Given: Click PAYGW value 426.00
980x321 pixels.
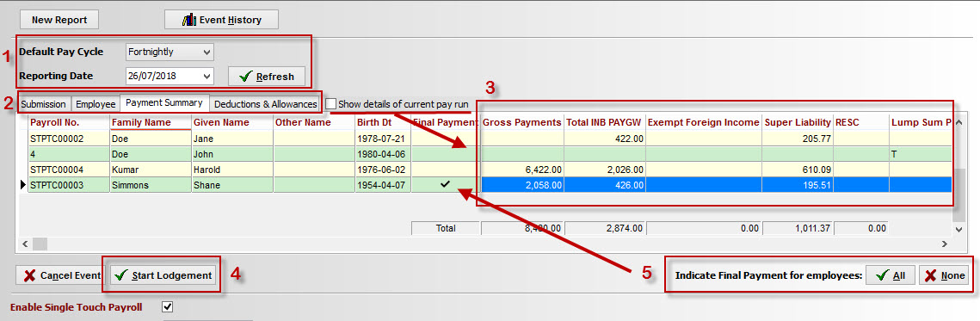Looking at the screenshot, I should [604, 184].
